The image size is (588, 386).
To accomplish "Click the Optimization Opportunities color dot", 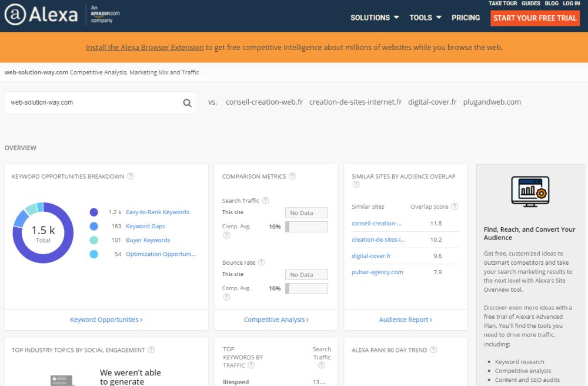I will point(93,254).
